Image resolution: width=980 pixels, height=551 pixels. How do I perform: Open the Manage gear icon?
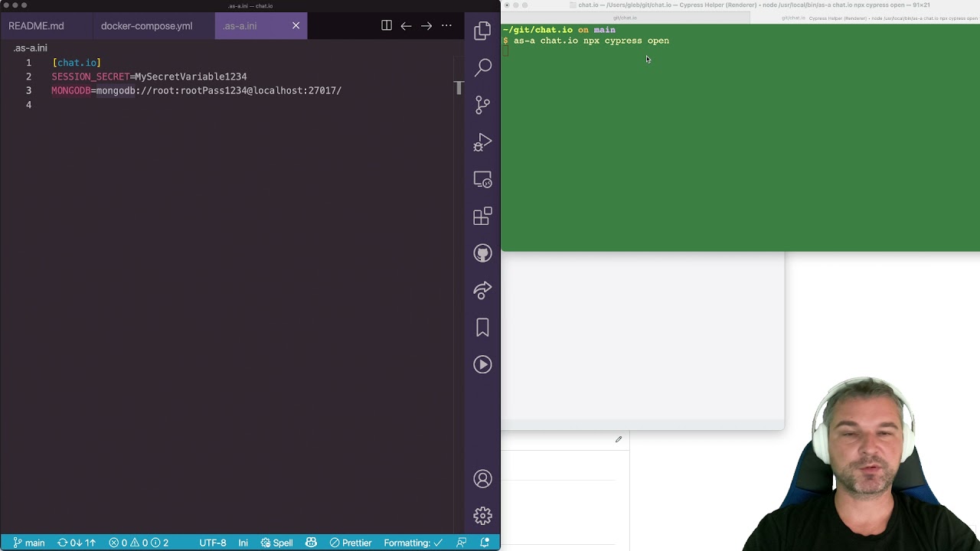pos(482,516)
